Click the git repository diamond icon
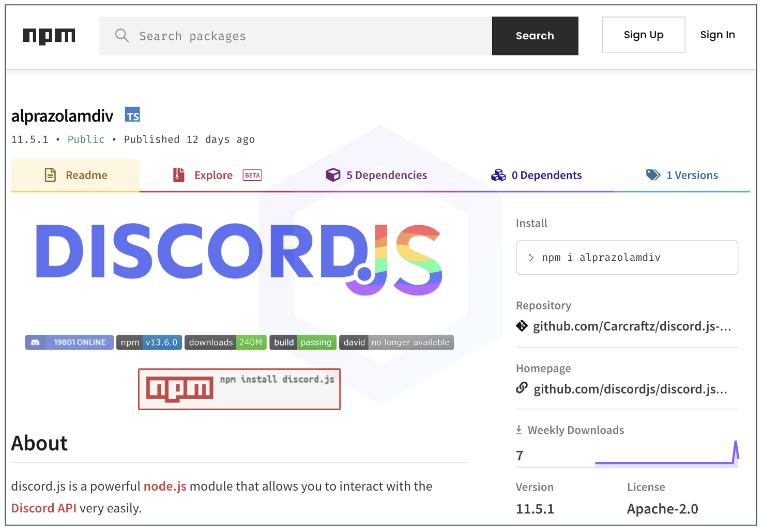The height and width of the screenshot is (532, 763). (x=522, y=326)
